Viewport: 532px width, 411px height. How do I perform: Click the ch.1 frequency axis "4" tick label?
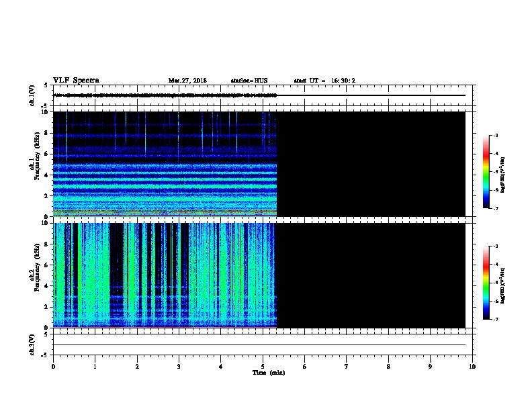[46, 175]
